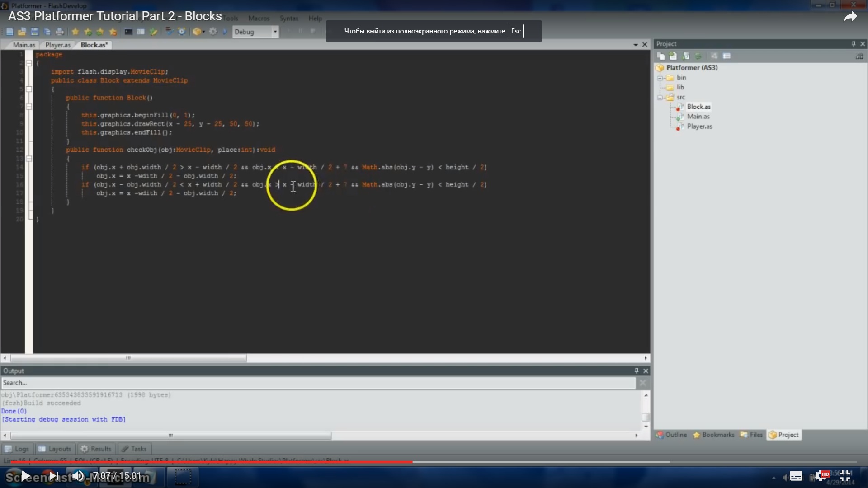Click the Output panel Search field

pyautogui.click(x=318, y=383)
